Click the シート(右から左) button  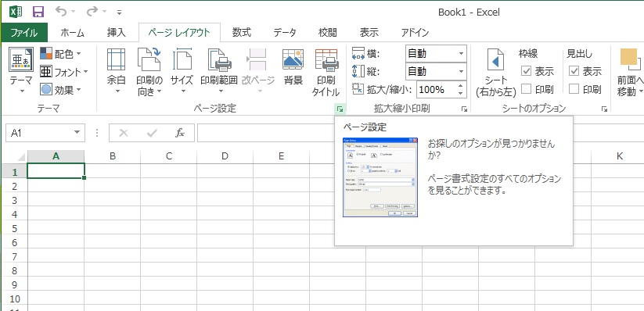tap(496, 72)
